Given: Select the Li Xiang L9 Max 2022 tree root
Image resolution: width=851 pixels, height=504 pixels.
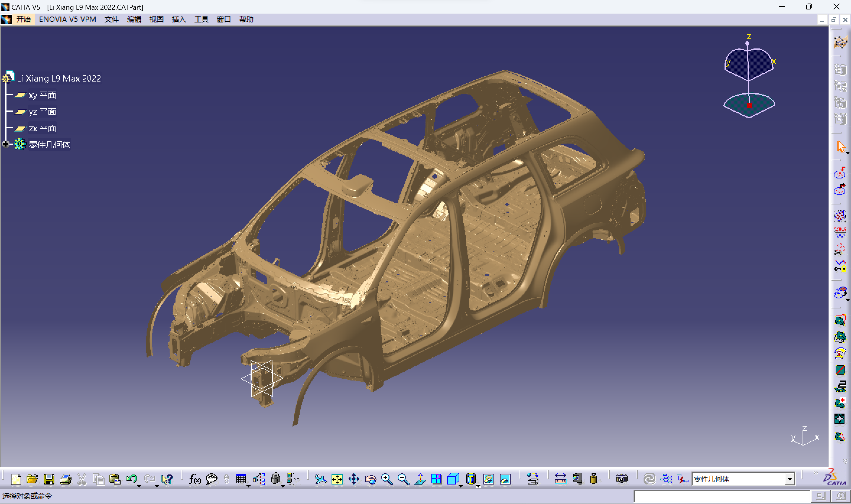Looking at the screenshot, I should tap(59, 79).
